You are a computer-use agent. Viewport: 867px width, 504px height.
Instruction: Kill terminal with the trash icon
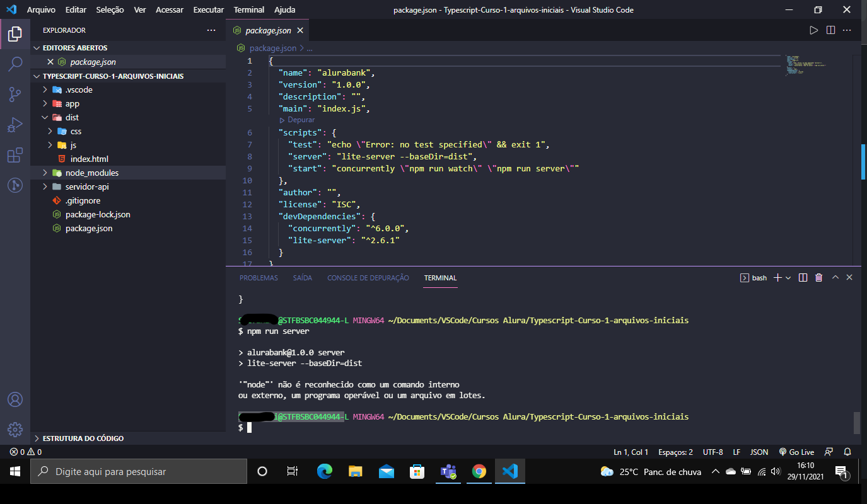[819, 278]
